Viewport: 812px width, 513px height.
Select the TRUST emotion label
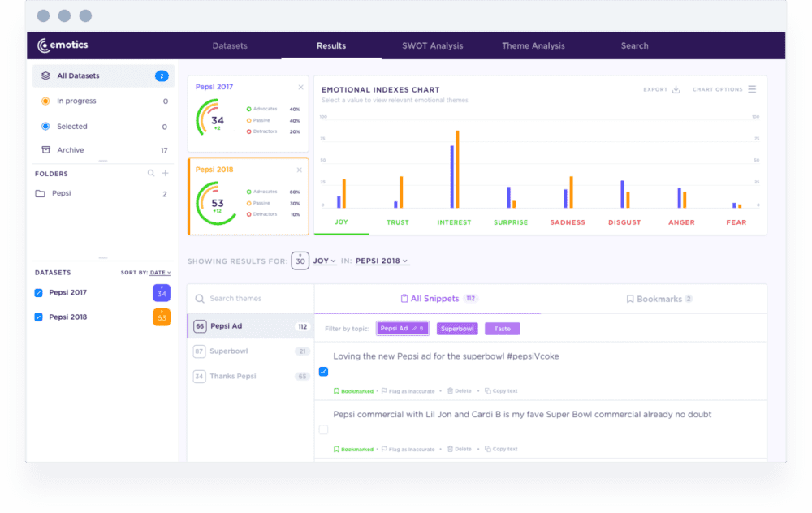click(x=398, y=222)
